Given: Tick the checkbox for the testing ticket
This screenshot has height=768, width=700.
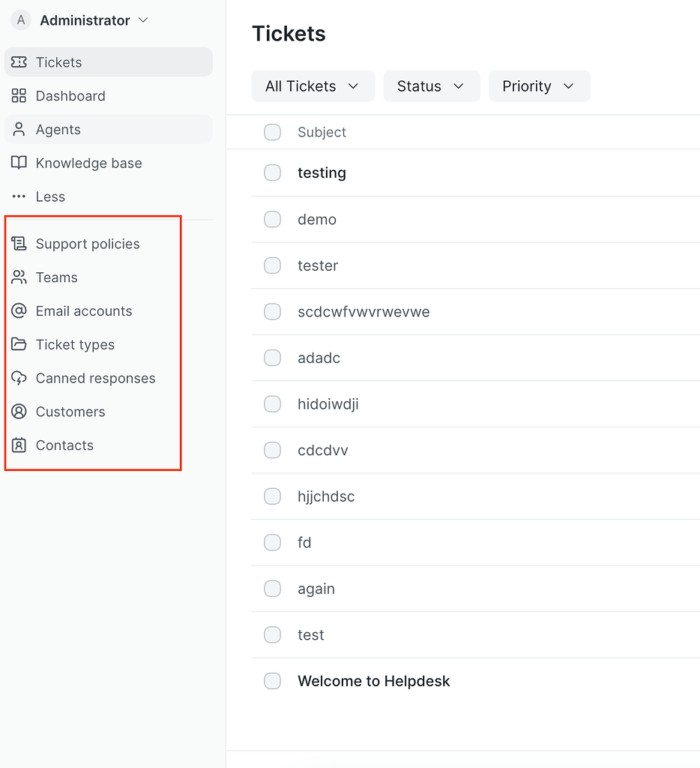Looking at the screenshot, I should [272, 172].
